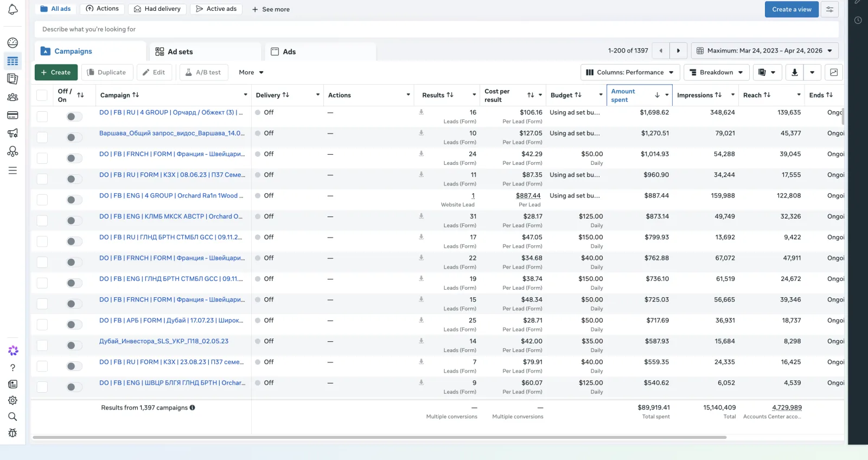Open view settings sliders icon beside Create a view
Screen dimensions: 868x460
coord(829,9)
